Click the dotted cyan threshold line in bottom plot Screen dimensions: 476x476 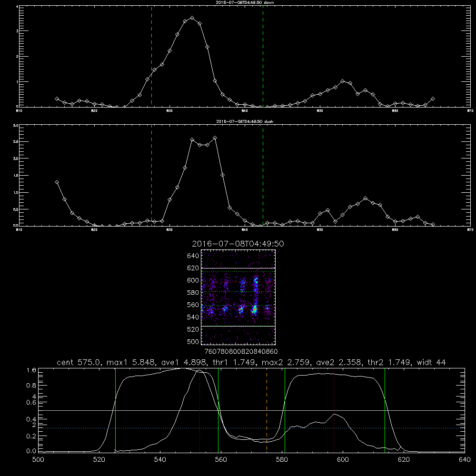251,428
